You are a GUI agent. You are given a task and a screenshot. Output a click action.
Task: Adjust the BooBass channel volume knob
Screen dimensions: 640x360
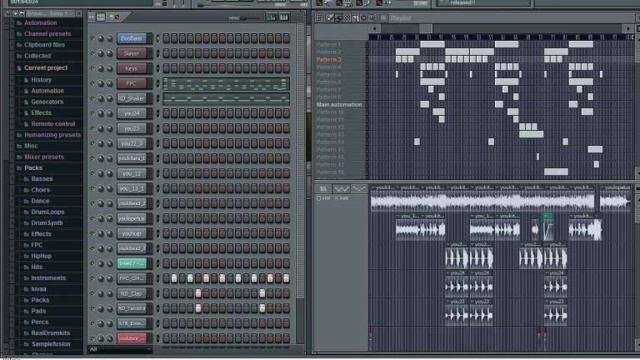click(x=110, y=38)
